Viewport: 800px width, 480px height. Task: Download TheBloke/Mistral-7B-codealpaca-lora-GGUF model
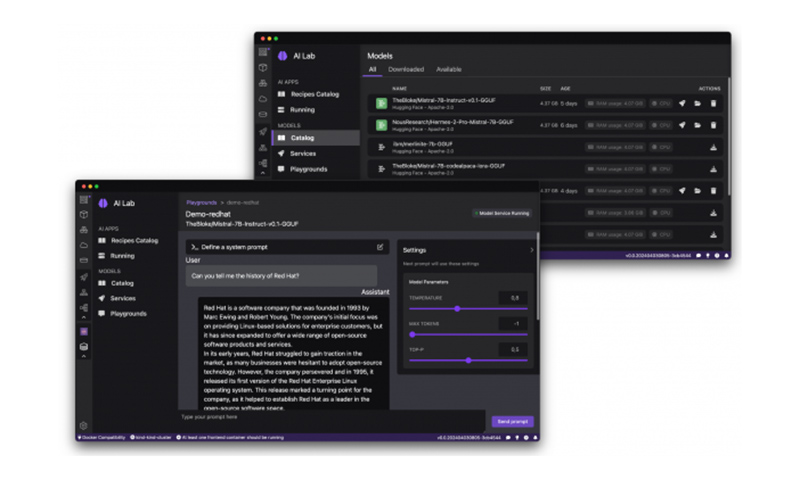(x=713, y=169)
